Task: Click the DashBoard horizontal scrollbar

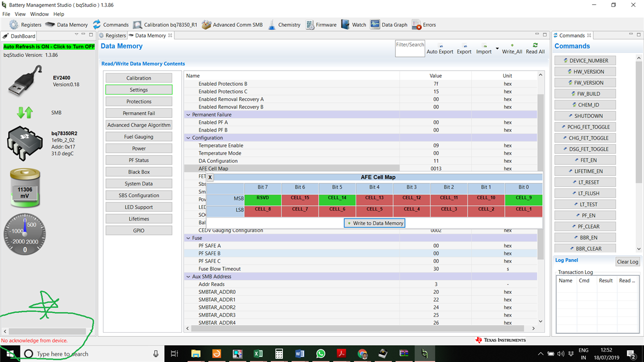Action: tap(47, 331)
